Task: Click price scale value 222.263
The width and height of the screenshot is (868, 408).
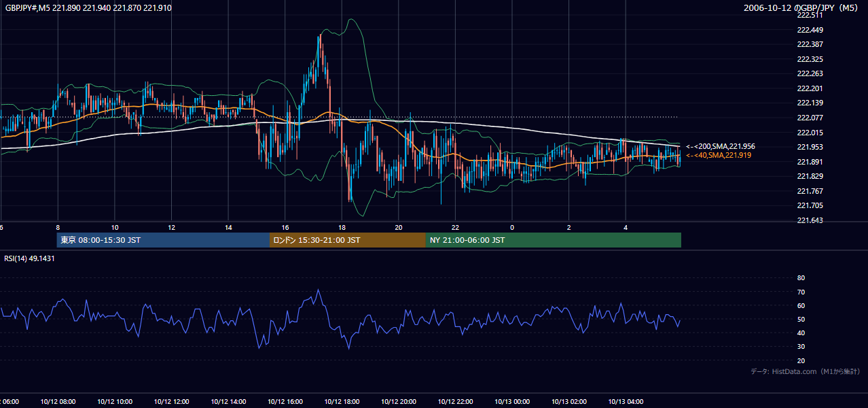Action: click(x=810, y=74)
